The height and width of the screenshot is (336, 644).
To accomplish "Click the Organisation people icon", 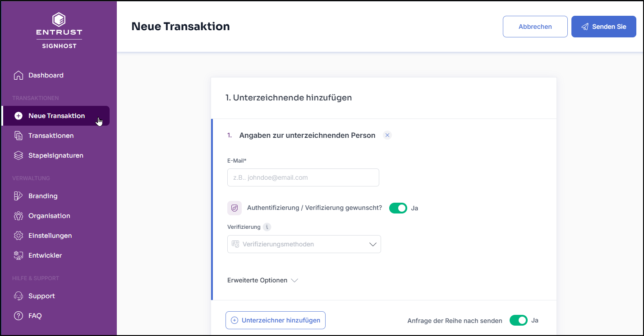I will coord(18,216).
